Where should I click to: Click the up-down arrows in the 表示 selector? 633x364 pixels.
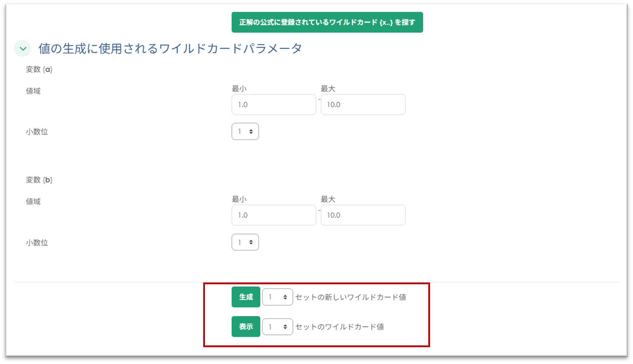[x=285, y=327]
